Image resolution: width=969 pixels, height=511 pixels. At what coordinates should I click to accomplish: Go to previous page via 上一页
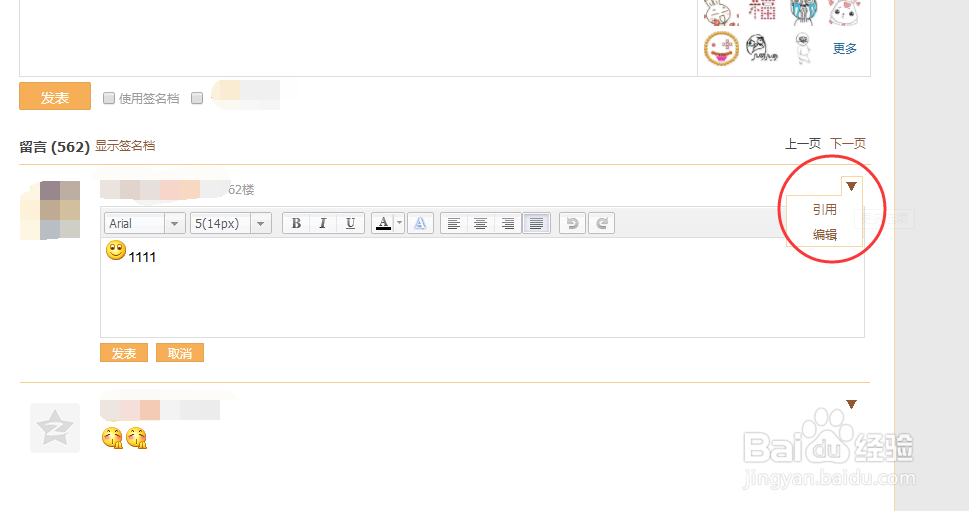(803, 144)
